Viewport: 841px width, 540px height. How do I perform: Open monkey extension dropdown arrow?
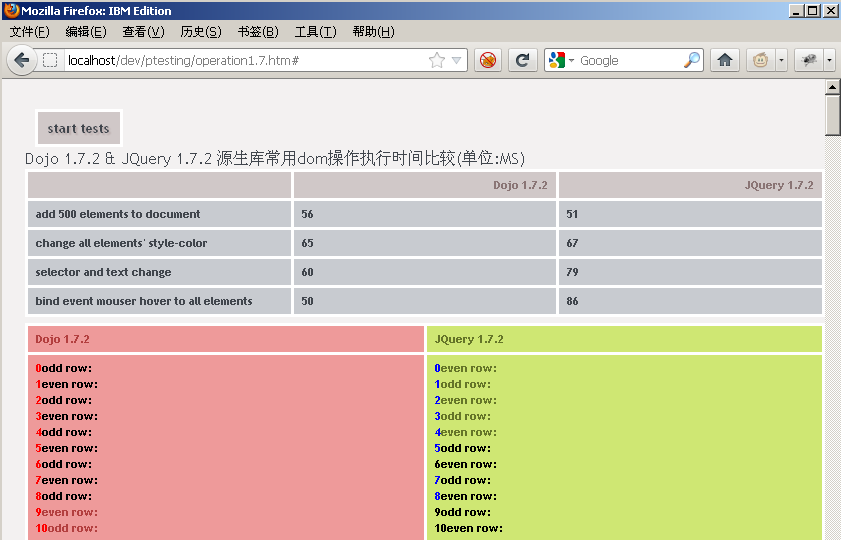tap(781, 60)
